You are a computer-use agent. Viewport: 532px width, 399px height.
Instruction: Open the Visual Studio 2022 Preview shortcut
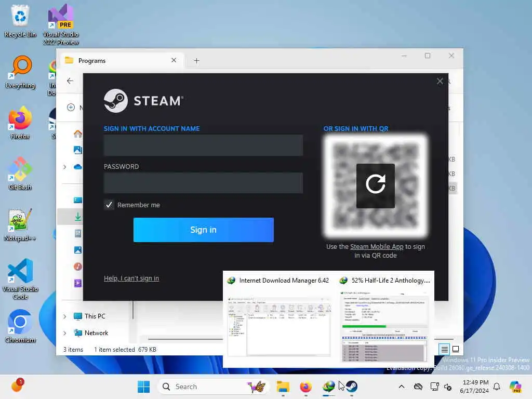[61, 24]
